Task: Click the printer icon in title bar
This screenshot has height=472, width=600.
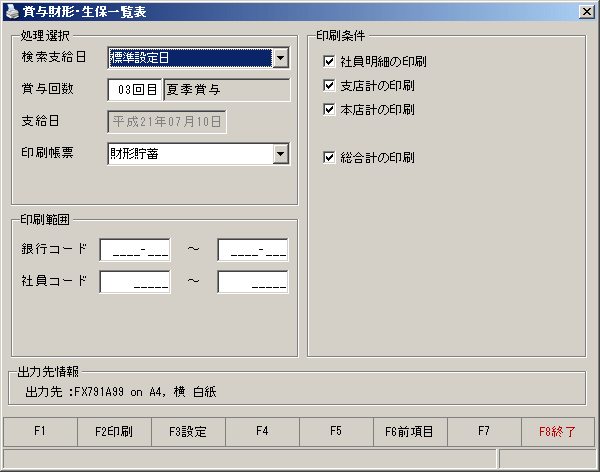Action: [x=12, y=11]
